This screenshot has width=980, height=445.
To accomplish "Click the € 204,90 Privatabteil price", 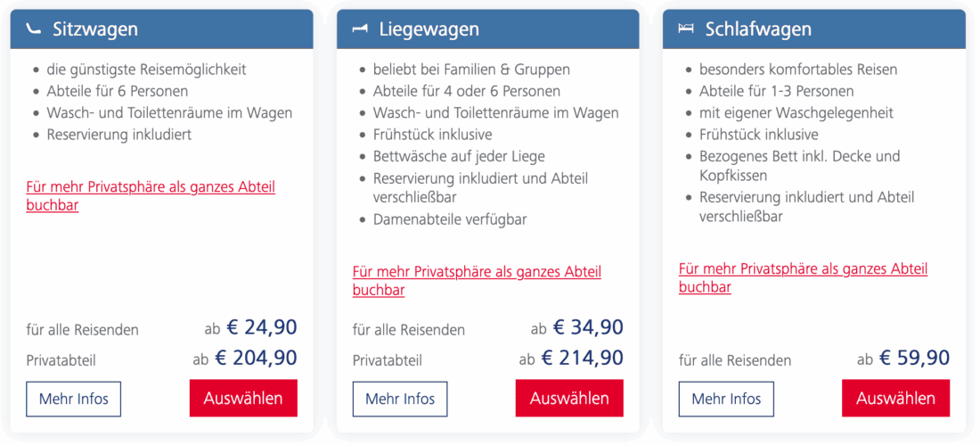I will pos(256,358).
